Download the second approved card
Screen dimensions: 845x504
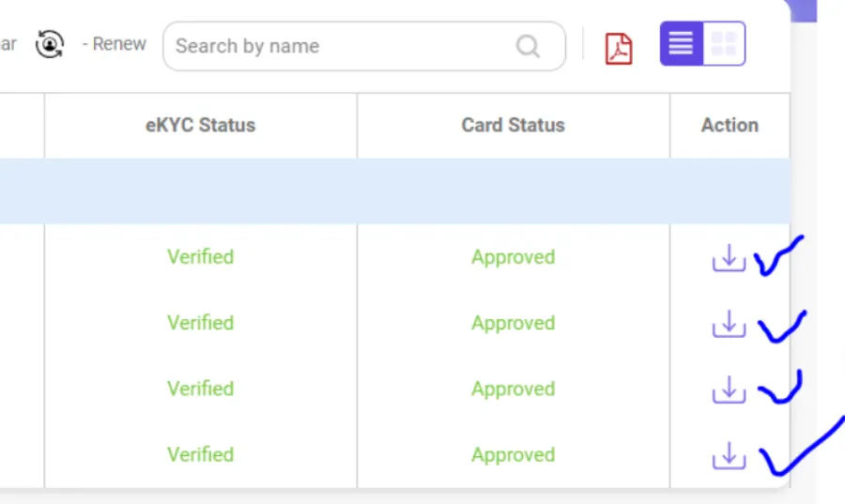729,323
